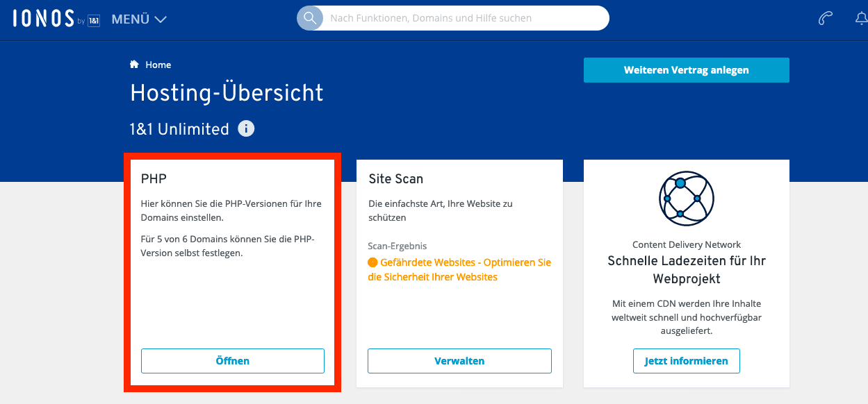The height and width of the screenshot is (404, 868).
Task: Click the info icon next to 1&1 Unlimited
Action: point(246,129)
